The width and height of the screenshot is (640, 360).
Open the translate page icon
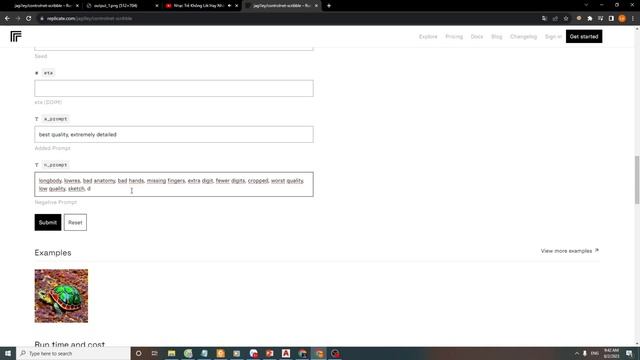pyautogui.click(x=544, y=18)
